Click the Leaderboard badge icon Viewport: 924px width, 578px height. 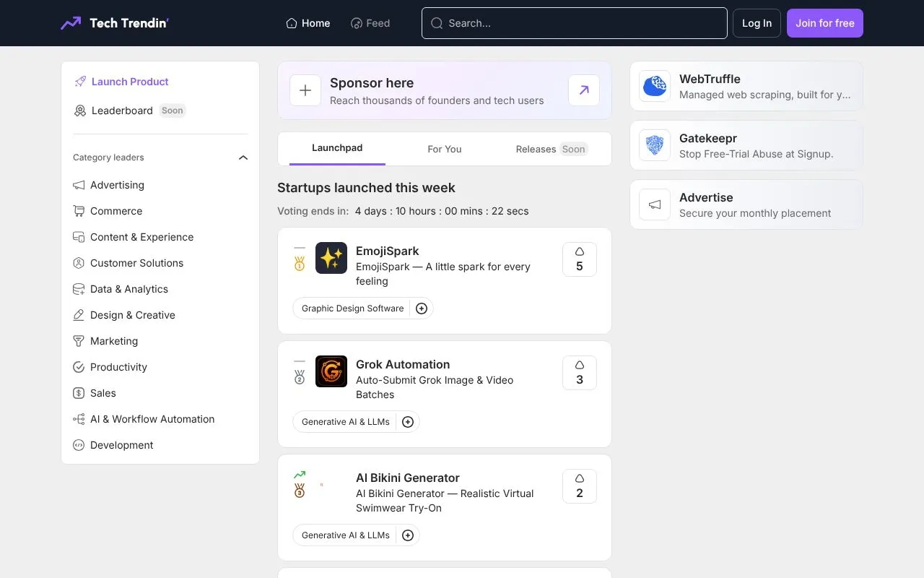(x=80, y=111)
